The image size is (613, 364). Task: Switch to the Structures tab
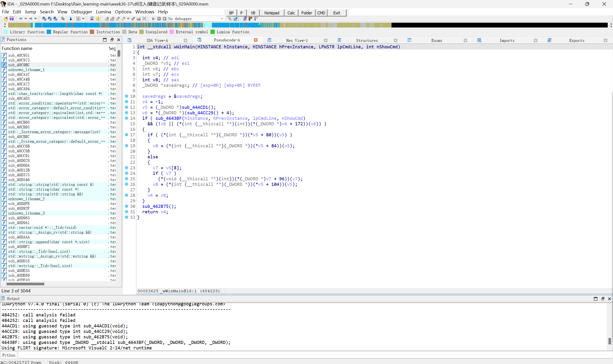point(367,40)
